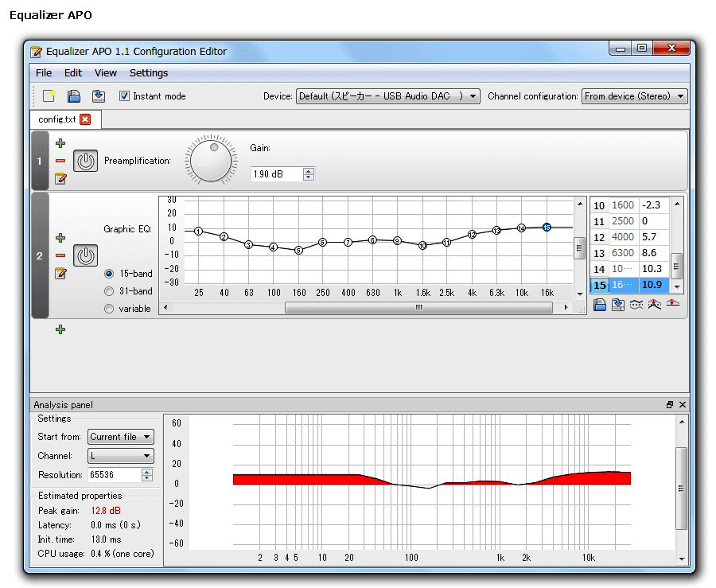Choose the variable band Graphic EQ option
Viewport: 716px width, 588px height.
[x=109, y=309]
